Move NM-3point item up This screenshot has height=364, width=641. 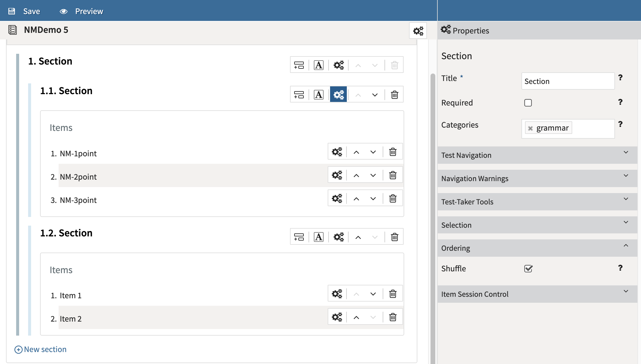pyautogui.click(x=356, y=199)
